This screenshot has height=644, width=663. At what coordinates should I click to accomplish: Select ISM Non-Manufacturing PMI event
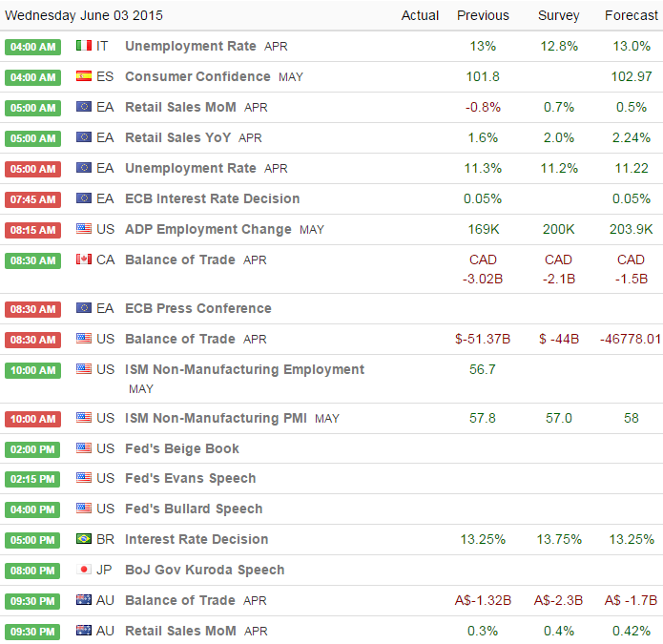tap(217, 418)
